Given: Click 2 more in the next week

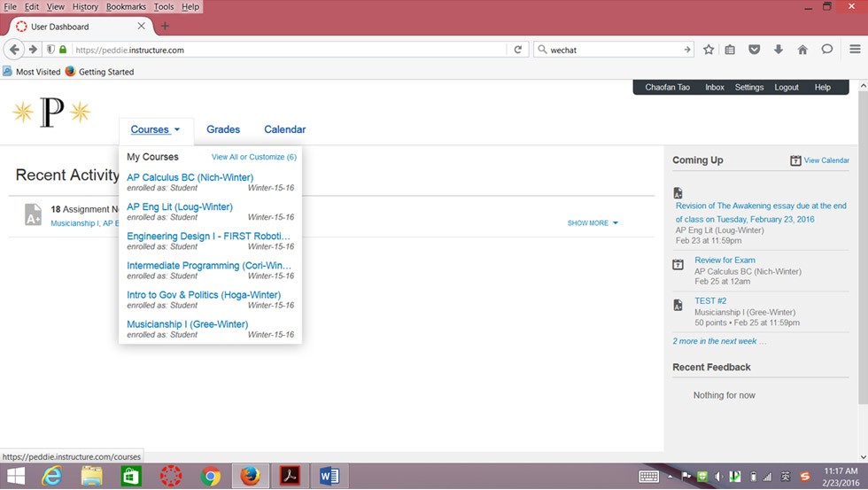Looking at the screenshot, I should [719, 341].
